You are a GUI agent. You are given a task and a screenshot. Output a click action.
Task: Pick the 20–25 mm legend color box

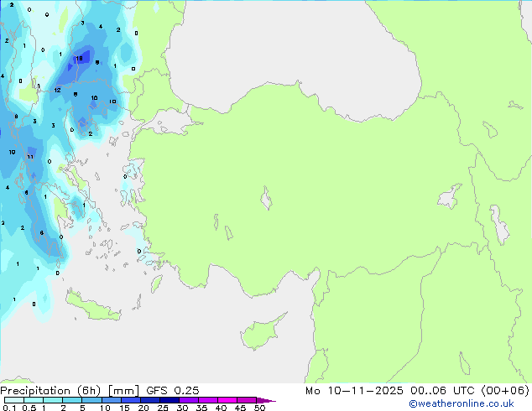tap(149, 400)
